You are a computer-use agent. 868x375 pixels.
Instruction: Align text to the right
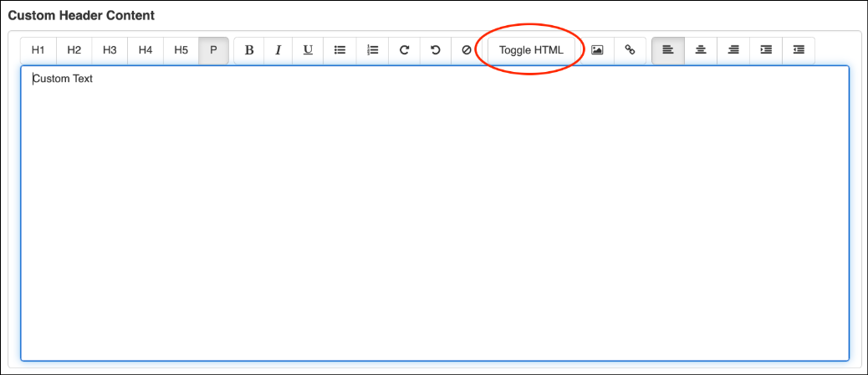(733, 50)
